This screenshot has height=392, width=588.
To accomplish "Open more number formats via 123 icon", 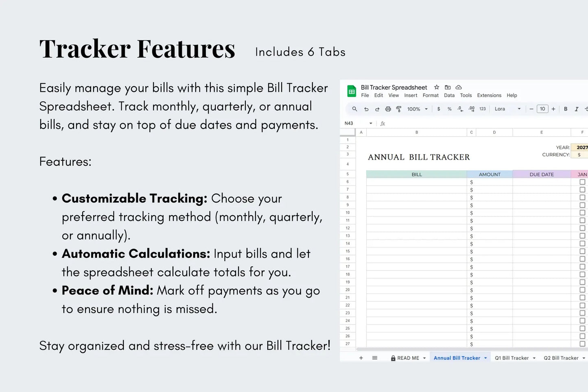I will pos(482,109).
